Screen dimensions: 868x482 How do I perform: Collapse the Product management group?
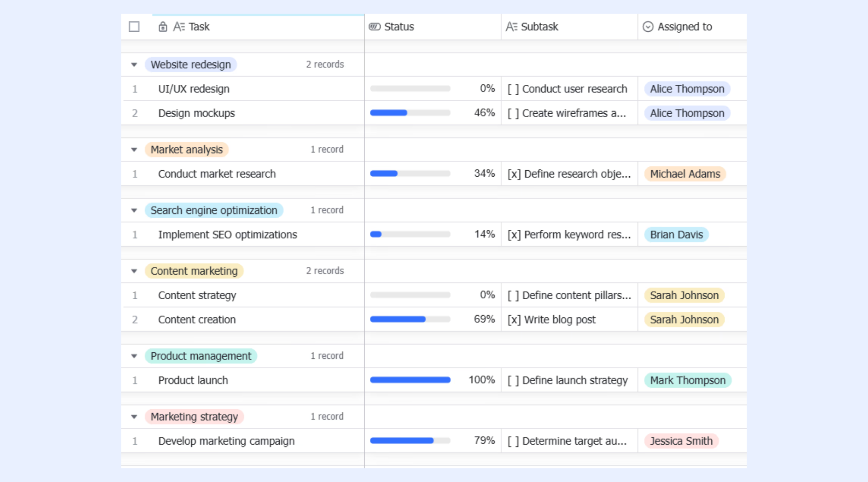click(134, 356)
